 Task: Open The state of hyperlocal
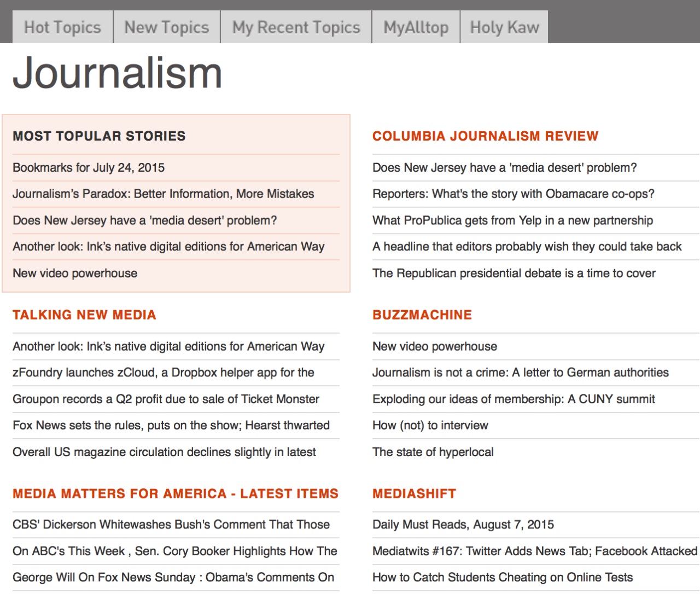[433, 452]
